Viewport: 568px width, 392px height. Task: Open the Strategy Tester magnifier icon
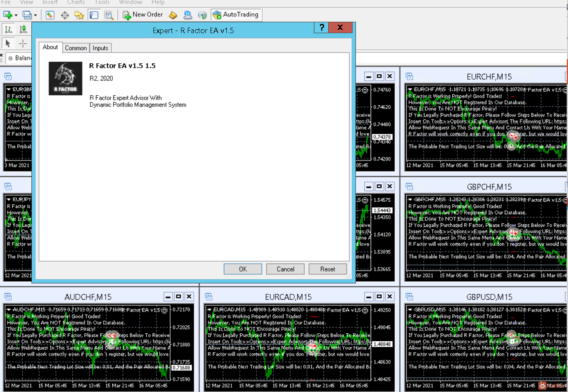coord(109,15)
